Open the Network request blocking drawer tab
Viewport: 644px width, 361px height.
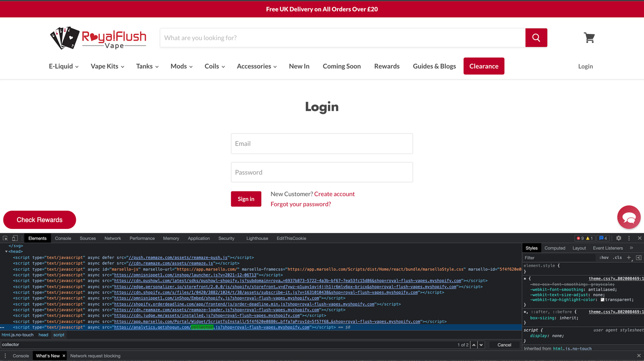pyautogui.click(x=95, y=356)
